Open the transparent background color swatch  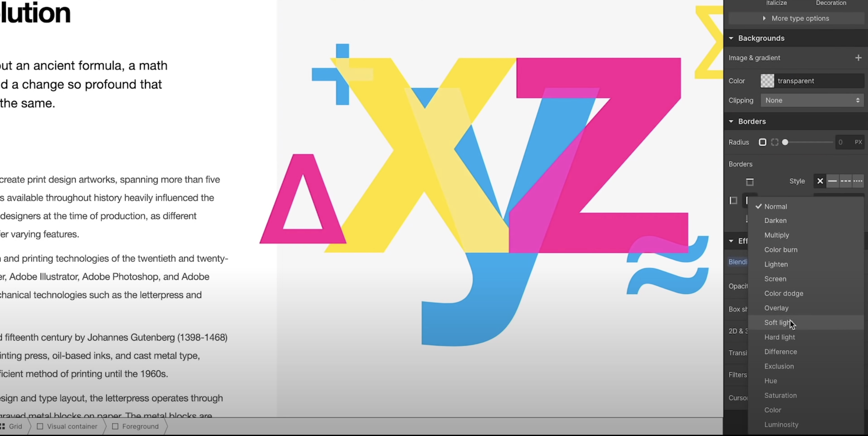[767, 81]
